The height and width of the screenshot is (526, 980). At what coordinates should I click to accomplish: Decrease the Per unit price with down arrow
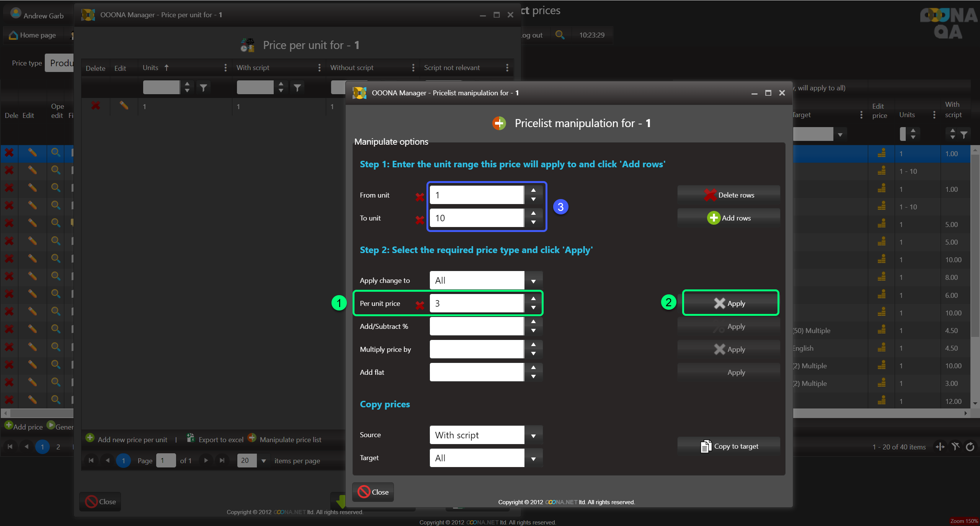533,308
